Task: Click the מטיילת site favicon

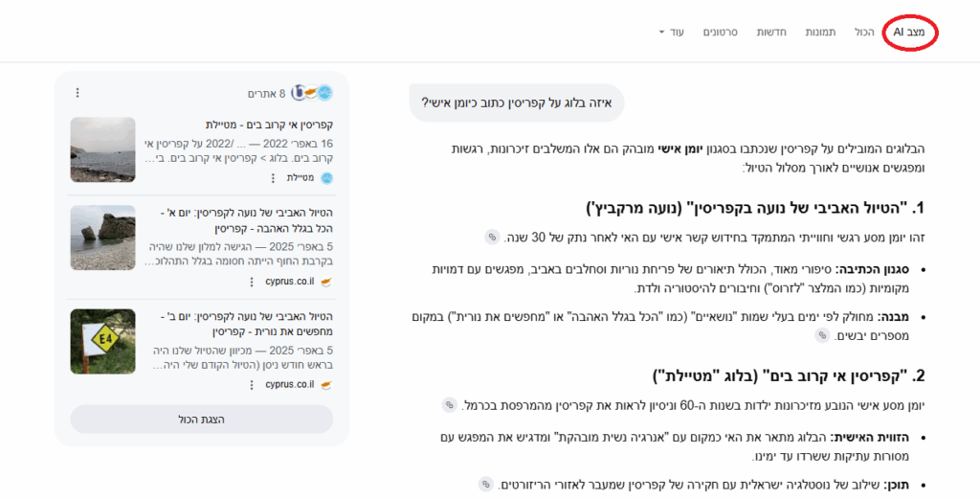Action: 326,178
